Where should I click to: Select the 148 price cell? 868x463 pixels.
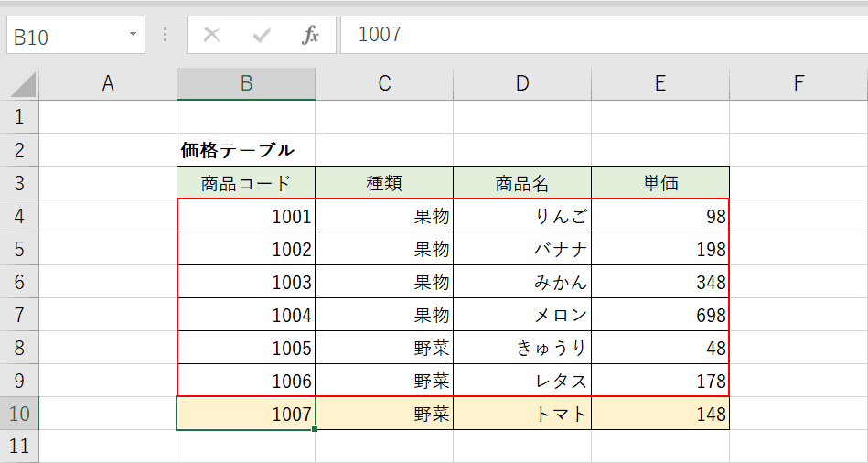coord(659,414)
